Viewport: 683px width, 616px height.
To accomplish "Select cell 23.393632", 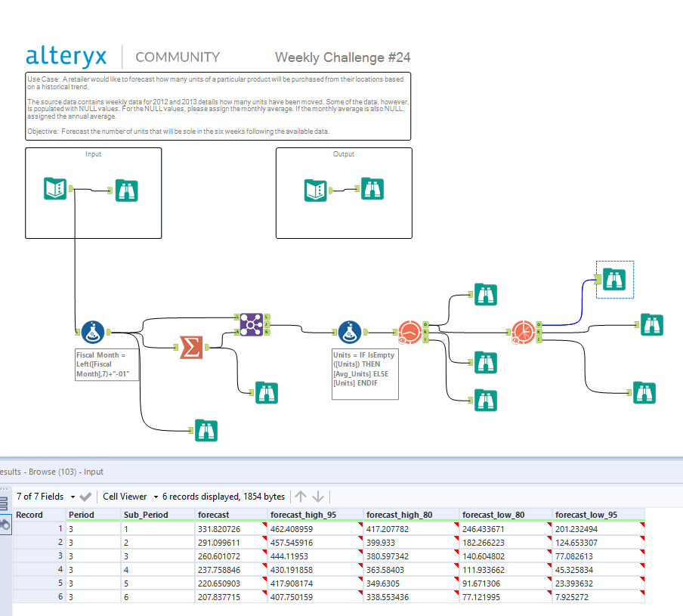I will 598,583.
